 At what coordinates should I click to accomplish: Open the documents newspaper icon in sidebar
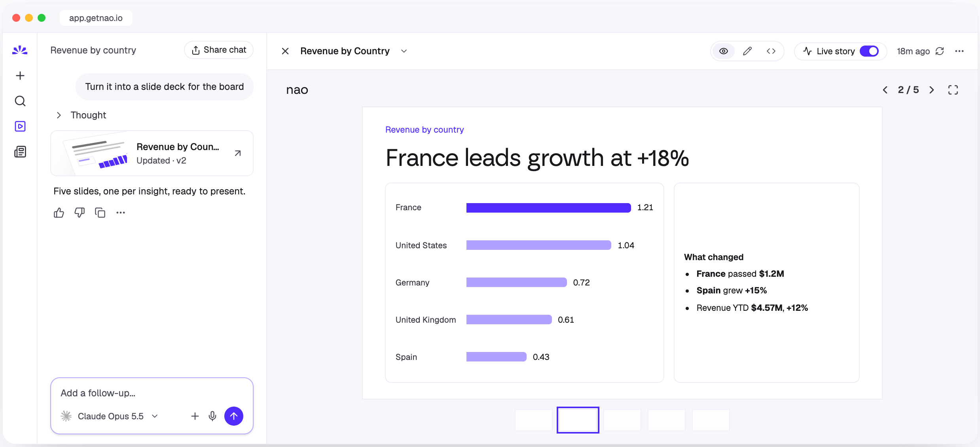click(x=20, y=152)
